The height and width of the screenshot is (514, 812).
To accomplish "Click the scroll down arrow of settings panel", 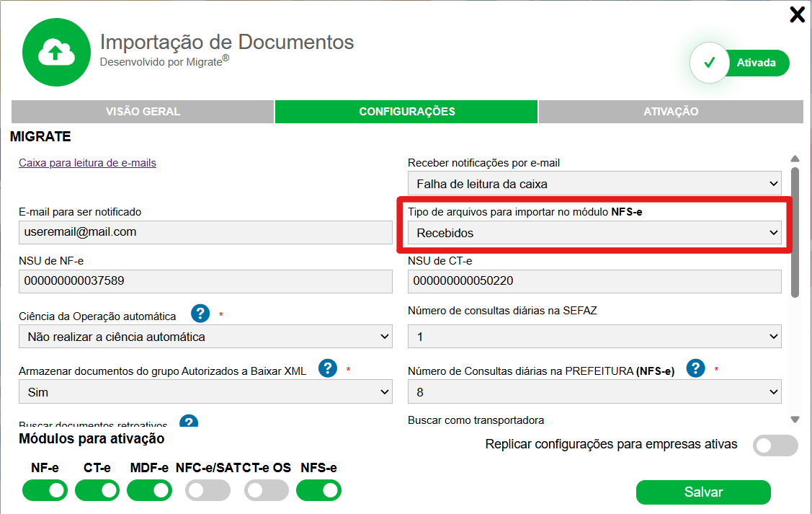I will pyautogui.click(x=795, y=420).
